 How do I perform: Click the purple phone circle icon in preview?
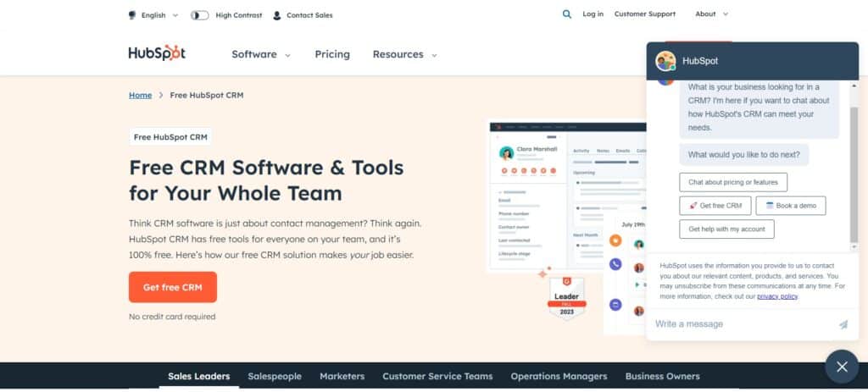[x=615, y=264]
